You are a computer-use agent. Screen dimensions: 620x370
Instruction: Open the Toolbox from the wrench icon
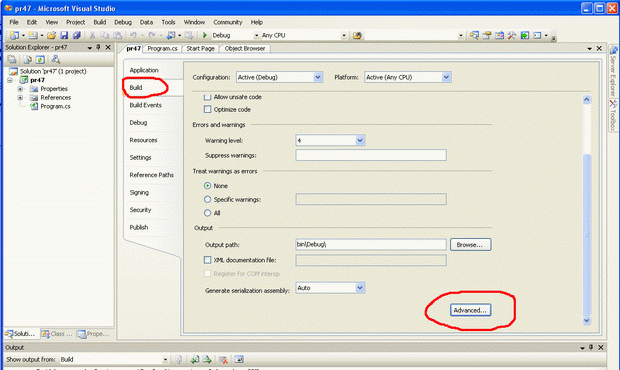point(512,36)
